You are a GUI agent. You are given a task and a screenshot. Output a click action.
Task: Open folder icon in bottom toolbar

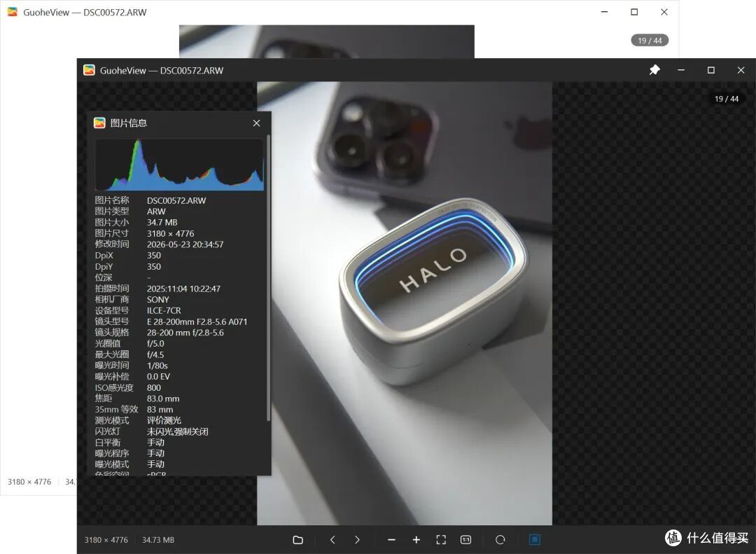298,539
